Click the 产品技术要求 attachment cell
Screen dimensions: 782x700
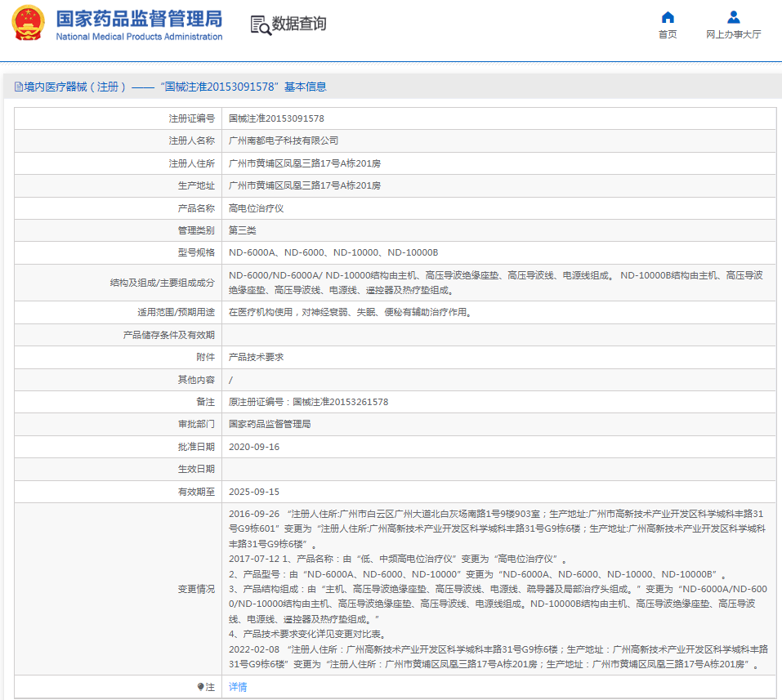pyautogui.click(x=256, y=358)
